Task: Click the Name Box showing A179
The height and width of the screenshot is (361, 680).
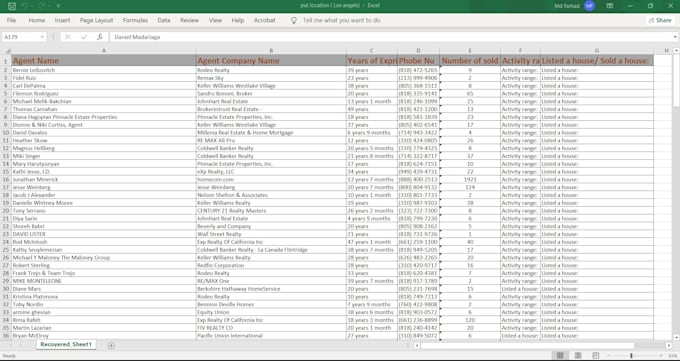Action: [21, 37]
